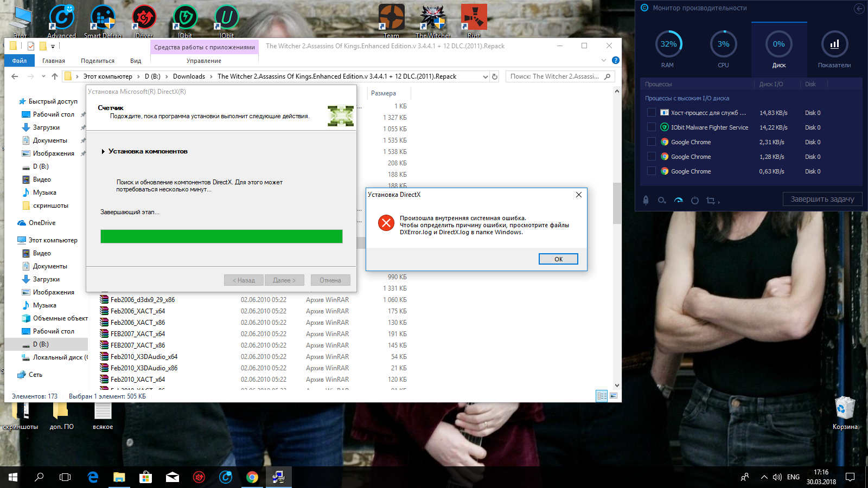Screen dimensions: 868x488
Task: Click the speedometer icon in the performance monitor
Action: (679, 200)
